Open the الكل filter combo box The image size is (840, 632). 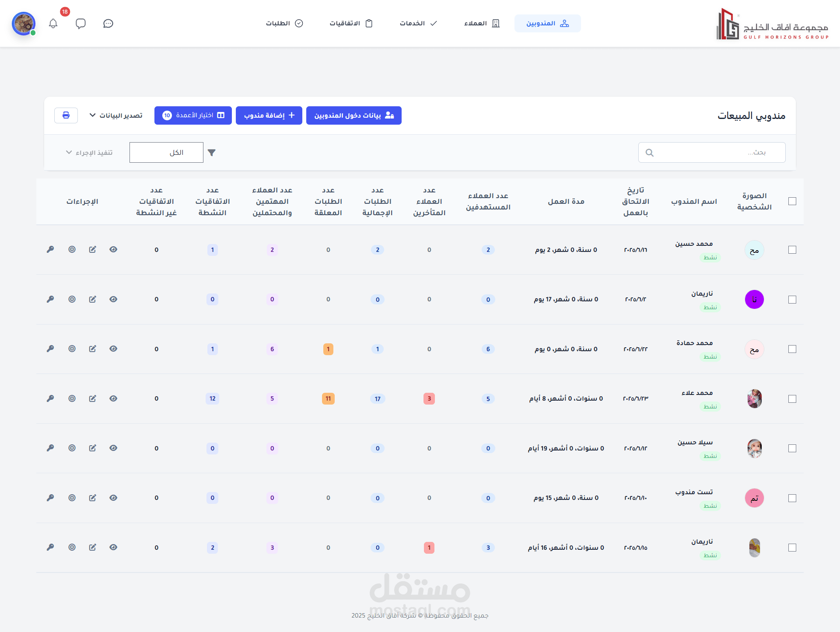pyautogui.click(x=166, y=153)
